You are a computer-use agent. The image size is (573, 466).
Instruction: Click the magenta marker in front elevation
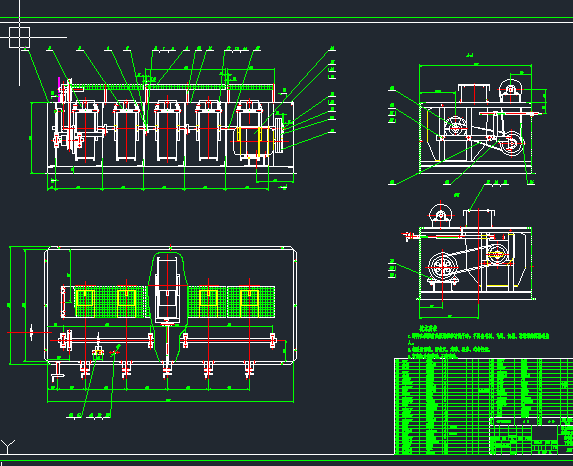[x=59, y=89]
